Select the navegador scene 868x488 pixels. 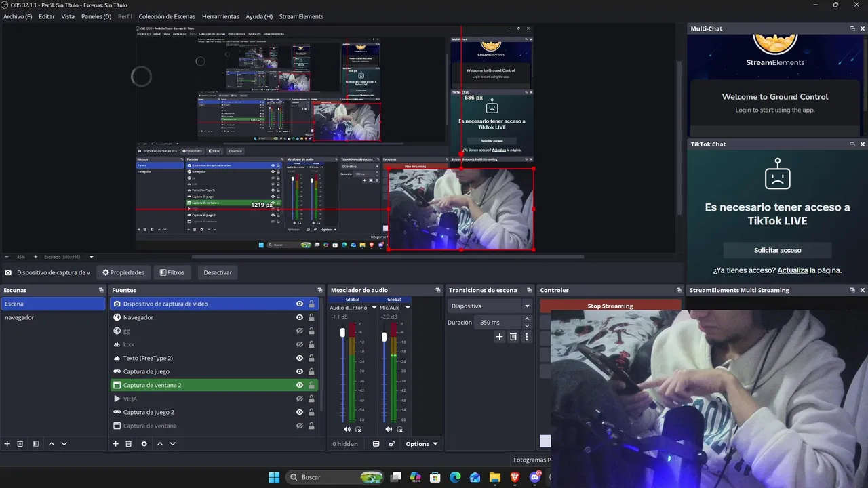pyautogui.click(x=53, y=317)
